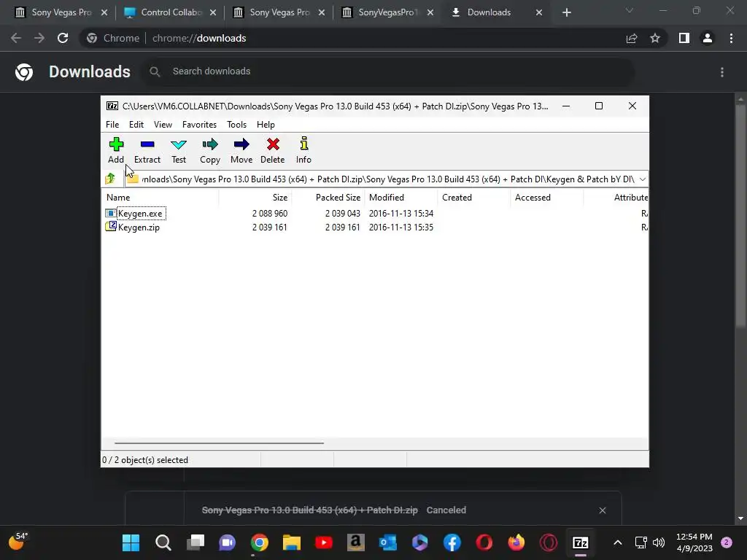Open the File menu
The image size is (747, 560).
coord(112,124)
